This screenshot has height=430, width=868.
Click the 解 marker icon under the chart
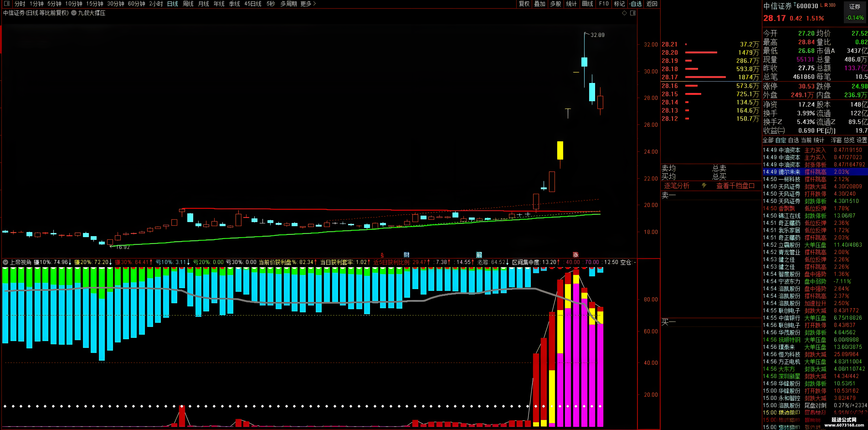click(479, 255)
